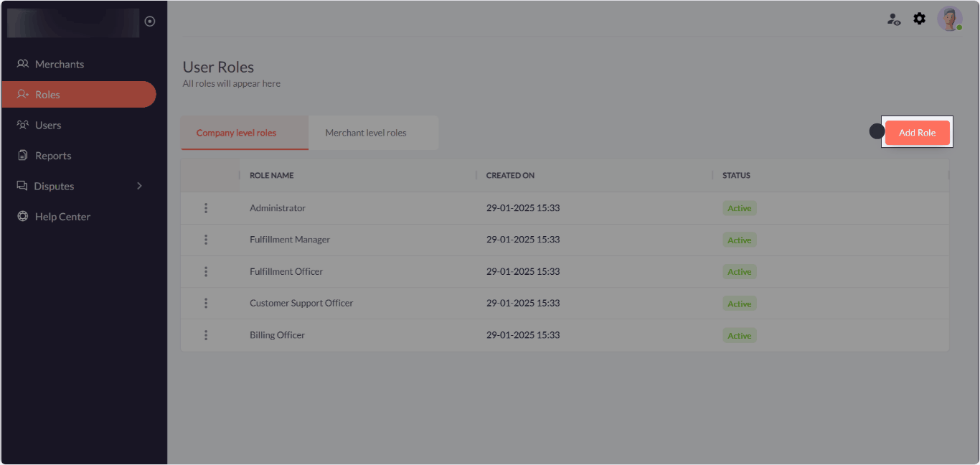Expand the Disputes submenu chevron

click(x=139, y=186)
